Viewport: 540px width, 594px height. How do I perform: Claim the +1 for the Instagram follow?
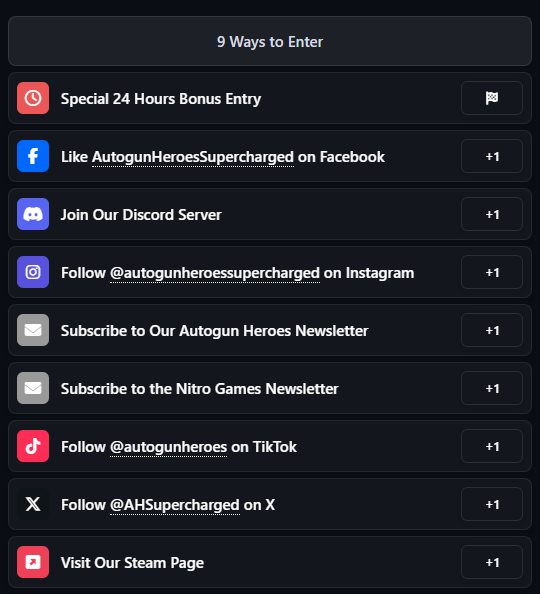point(492,272)
